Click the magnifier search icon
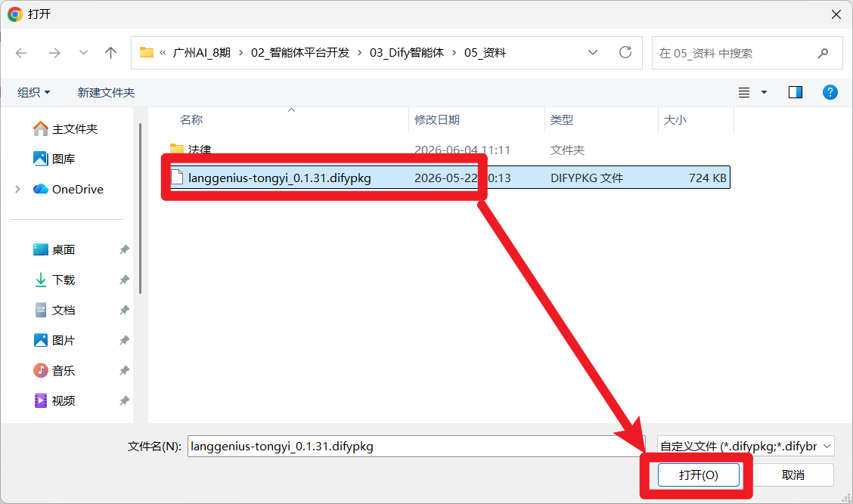Image resolution: width=853 pixels, height=504 pixels. coord(823,53)
